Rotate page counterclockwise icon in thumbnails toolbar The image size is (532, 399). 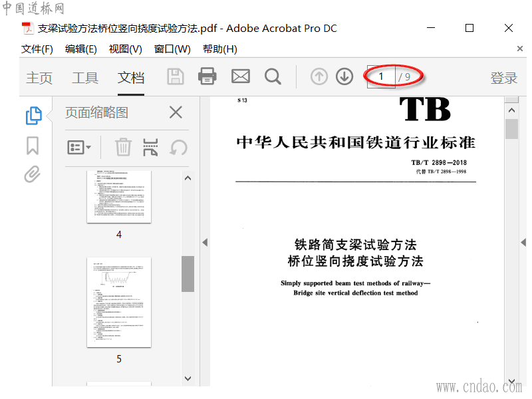coord(178,147)
